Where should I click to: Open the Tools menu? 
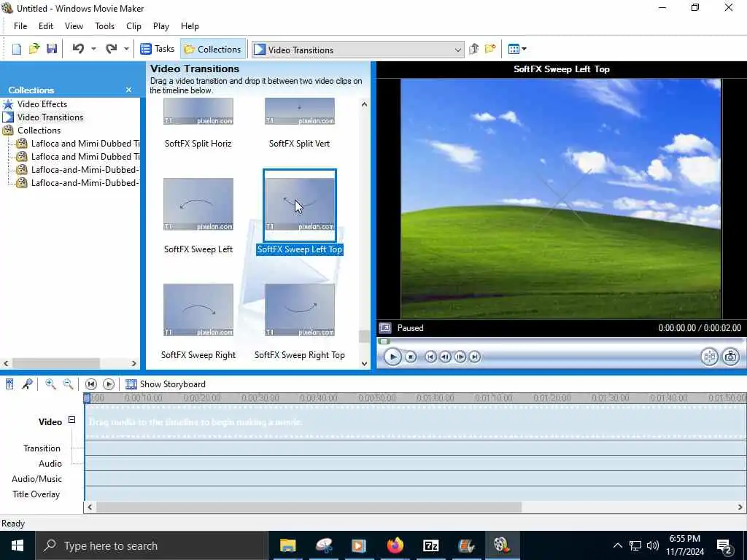pos(104,26)
